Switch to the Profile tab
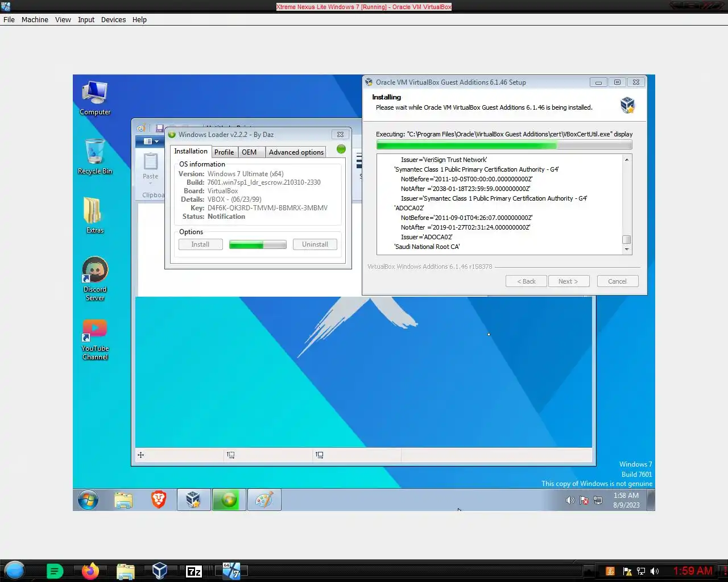Screen dimensions: 728x582 tap(224, 152)
